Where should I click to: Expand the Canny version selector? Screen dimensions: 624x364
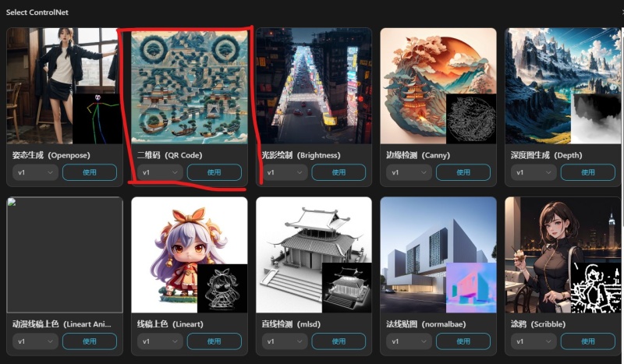[409, 172]
